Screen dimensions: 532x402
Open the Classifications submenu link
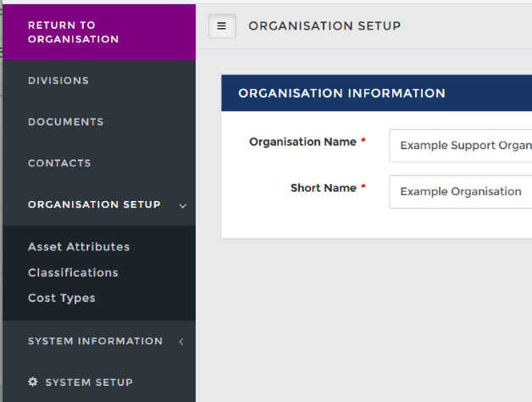[x=73, y=272]
